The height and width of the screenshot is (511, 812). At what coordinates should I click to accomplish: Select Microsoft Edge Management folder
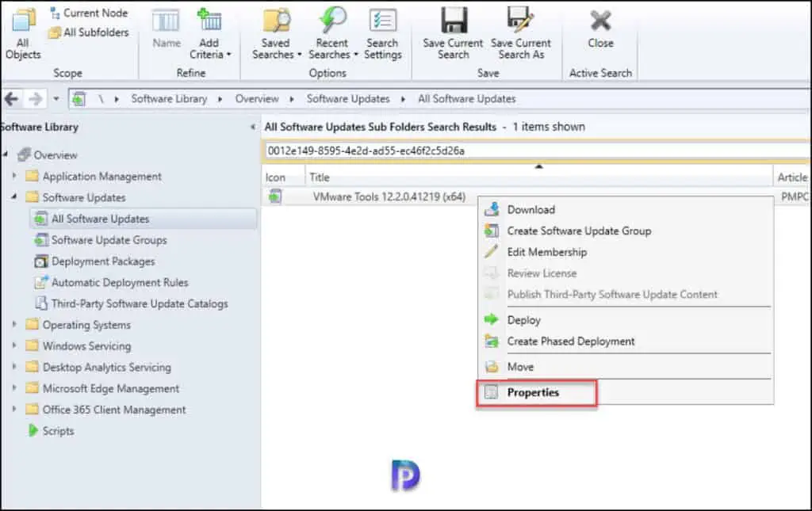click(x=102, y=388)
